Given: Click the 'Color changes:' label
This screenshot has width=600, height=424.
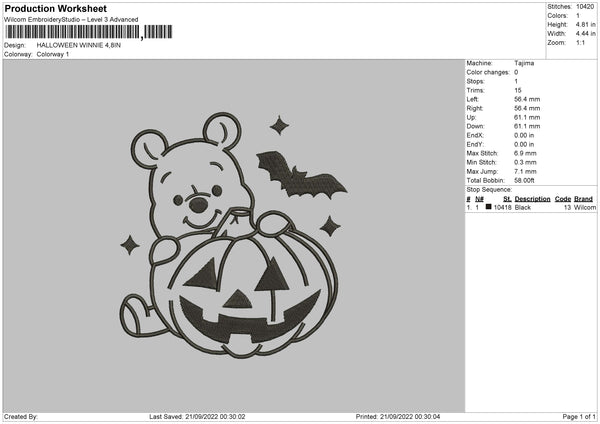Looking at the screenshot, I should click(488, 72).
